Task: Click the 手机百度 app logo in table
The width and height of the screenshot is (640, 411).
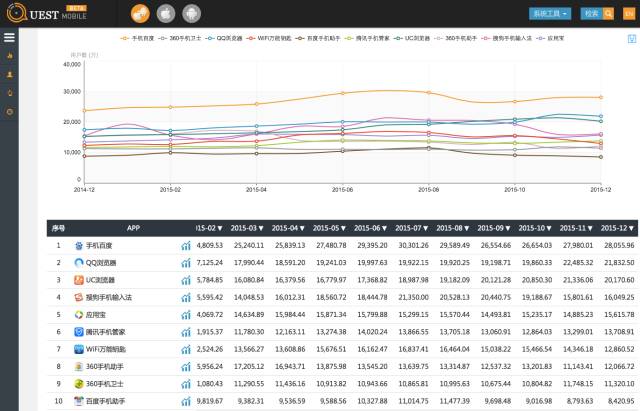Action: point(79,246)
